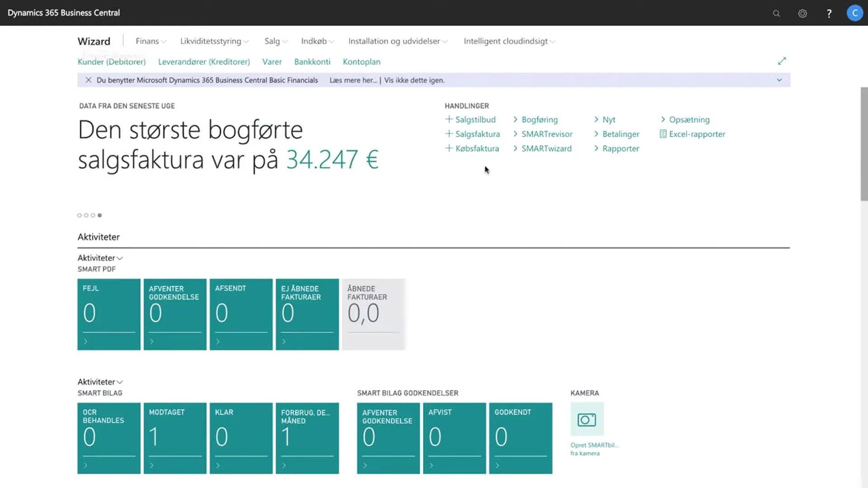Click Opret SMARTbilag fra kamera label

594,449
